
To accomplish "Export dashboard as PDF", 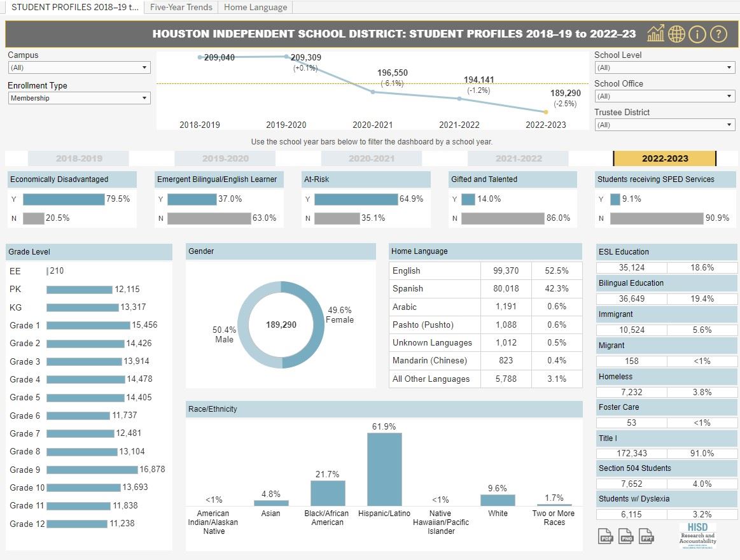I will [x=606, y=536].
